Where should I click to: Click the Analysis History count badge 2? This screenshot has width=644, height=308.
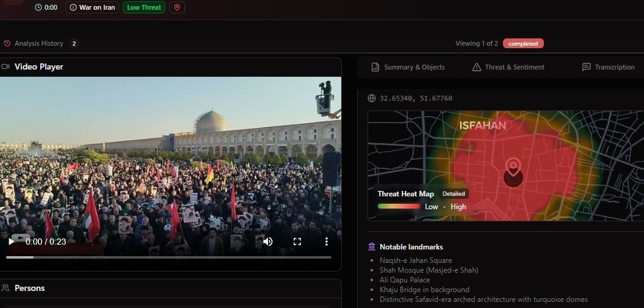(x=74, y=43)
